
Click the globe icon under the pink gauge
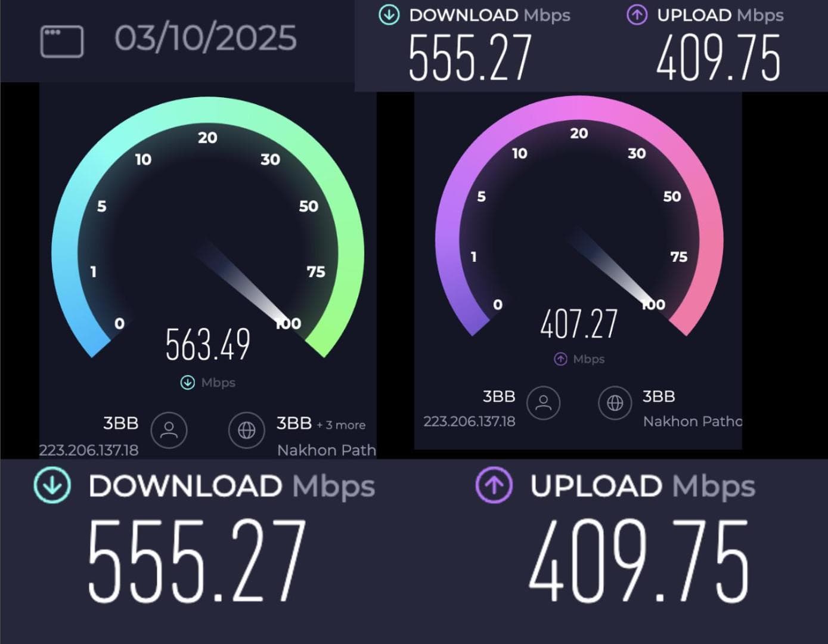[x=615, y=402]
